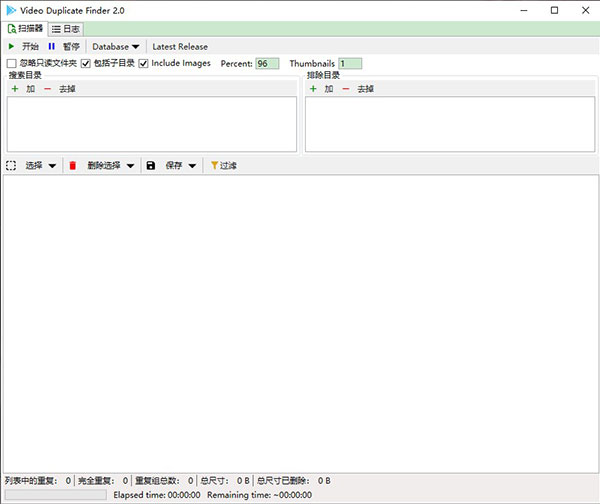This screenshot has width=600, height=504.
Task: Expand the 删除选择 dropdown arrow
Action: coord(130,166)
